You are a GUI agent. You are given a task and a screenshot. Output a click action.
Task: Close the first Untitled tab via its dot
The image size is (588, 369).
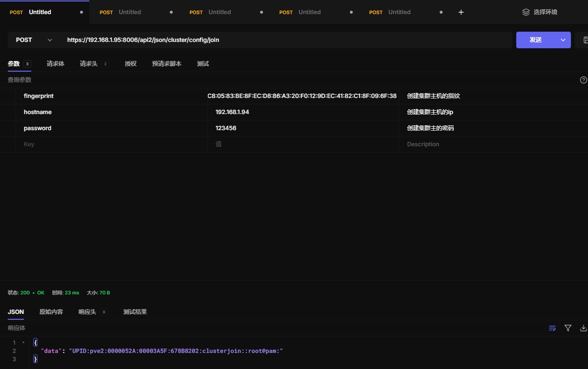[x=81, y=12]
